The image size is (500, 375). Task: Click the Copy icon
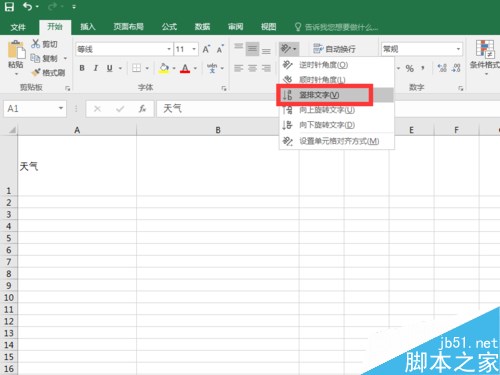pyautogui.click(x=35, y=58)
